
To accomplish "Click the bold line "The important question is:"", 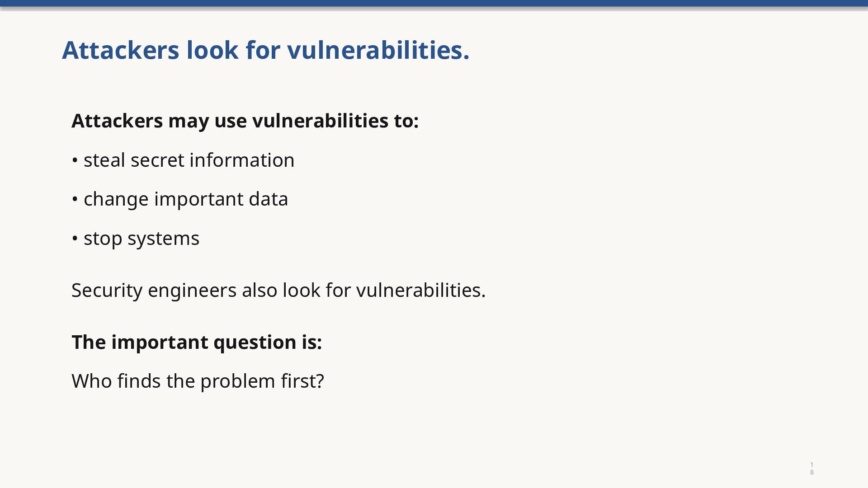I will click(197, 343).
